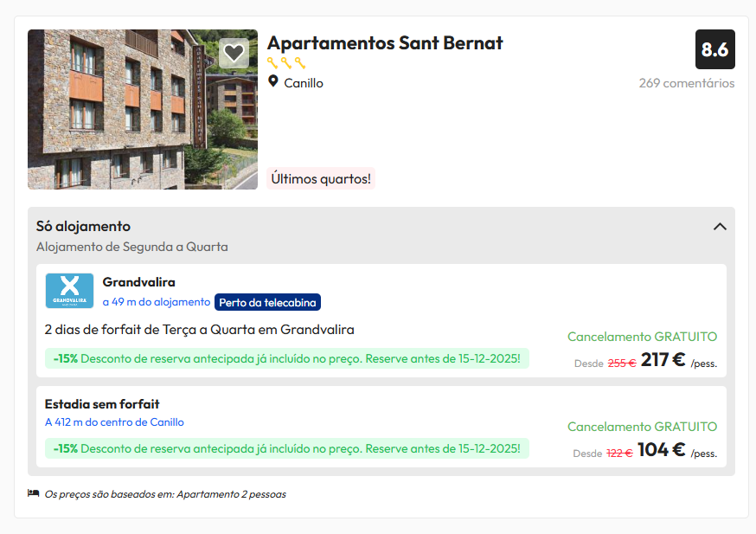
Task: Toggle the heart favorite icon on photo
Action: click(x=234, y=54)
